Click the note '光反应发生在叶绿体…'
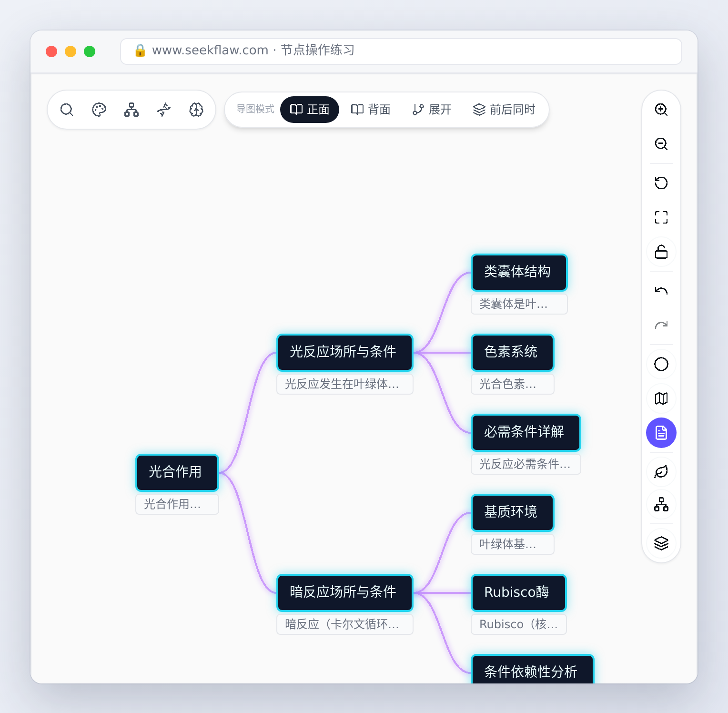Screen dimensions: 728x713 click(x=345, y=384)
